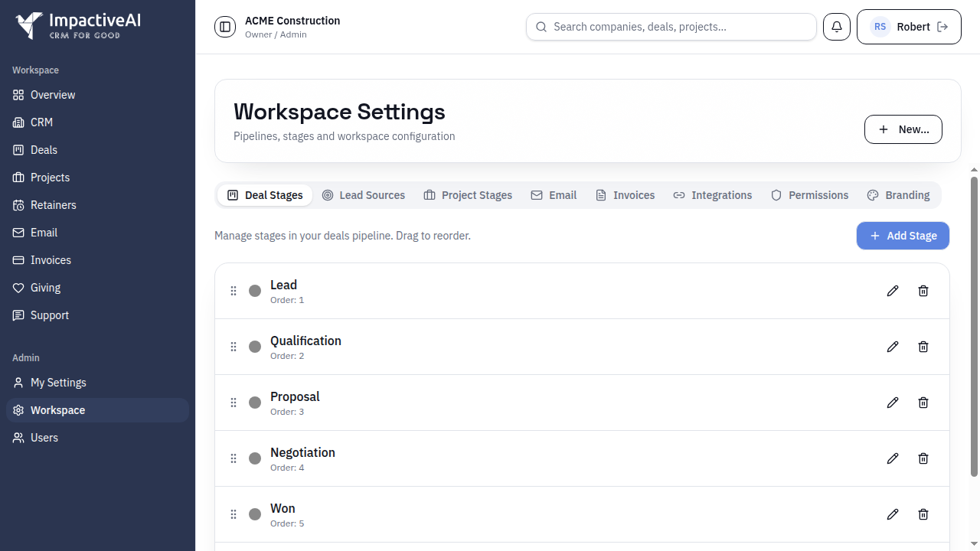980x551 pixels.
Task: Click the New... button
Action: (903, 129)
